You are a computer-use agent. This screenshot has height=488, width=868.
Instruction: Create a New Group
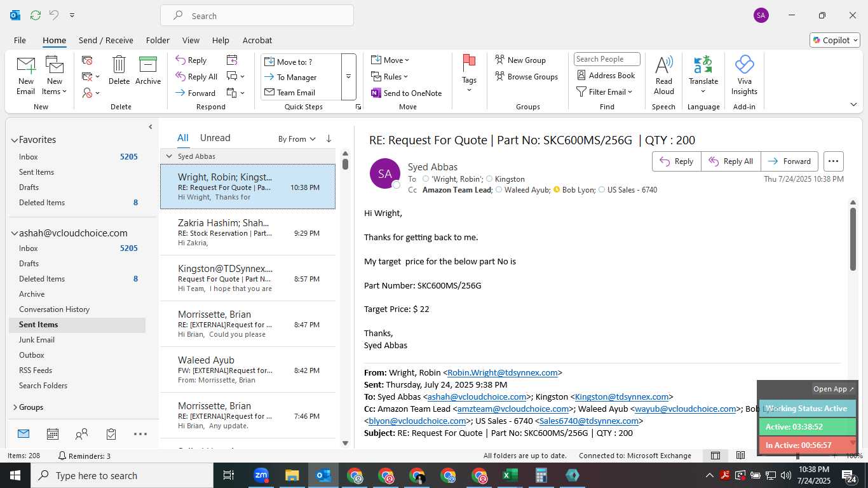(x=520, y=60)
